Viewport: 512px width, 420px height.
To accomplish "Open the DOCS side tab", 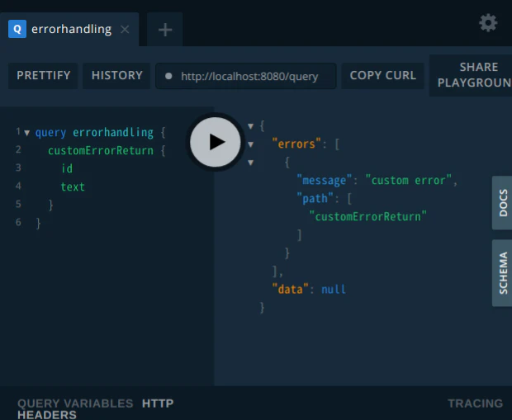I will (x=502, y=203).
